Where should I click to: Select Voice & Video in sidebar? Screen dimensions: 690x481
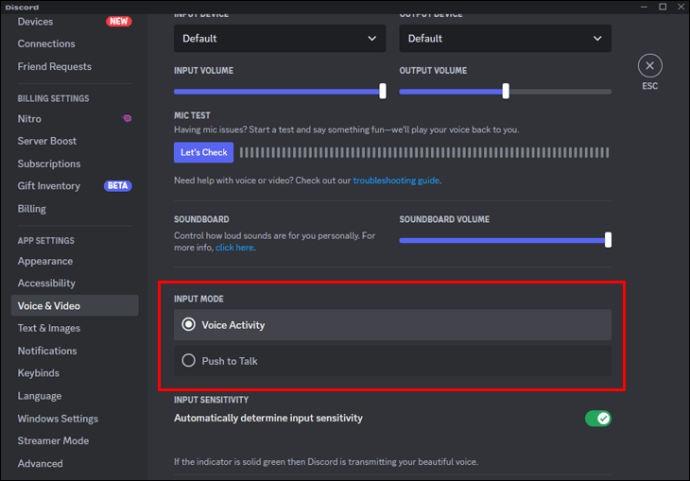(74, 305)
